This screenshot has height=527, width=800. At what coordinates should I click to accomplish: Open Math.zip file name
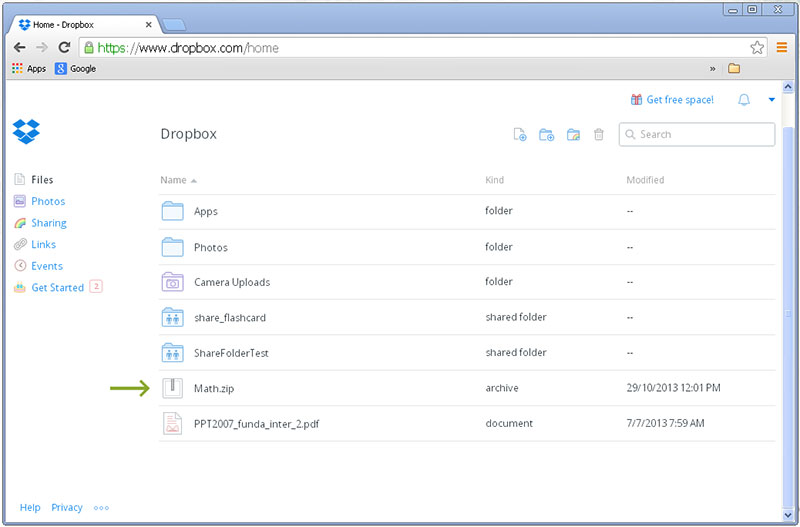[x=214, y=388]
